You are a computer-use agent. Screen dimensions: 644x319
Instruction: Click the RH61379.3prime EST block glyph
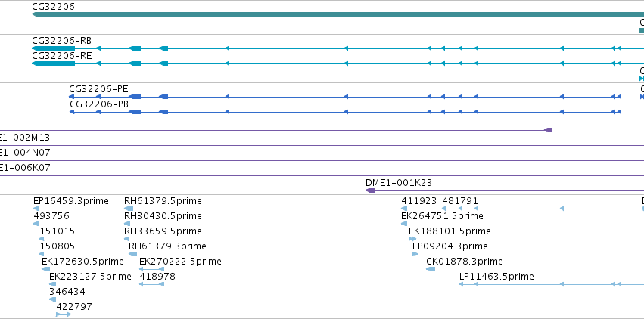click(x=132, y=254)
